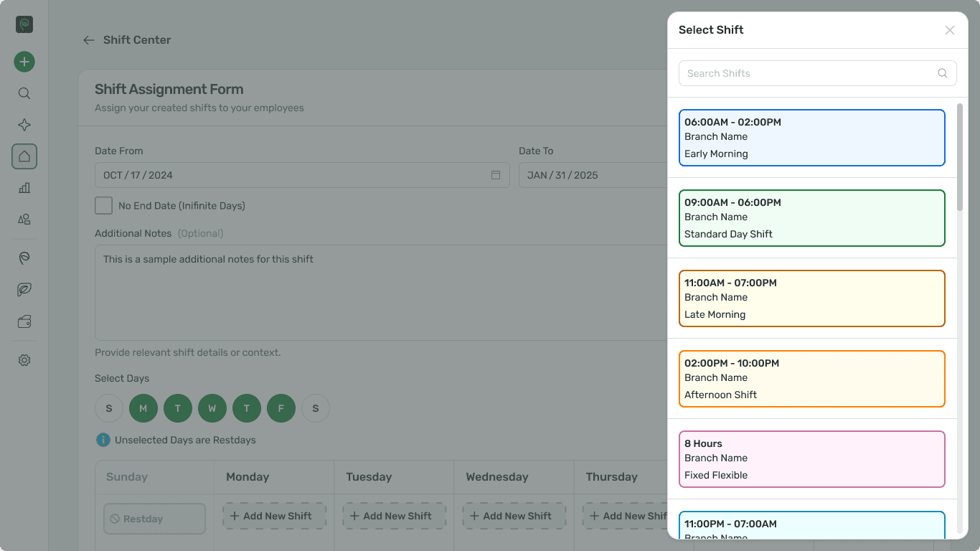Enable the No End Date checkbox
This screenshot has height=551, width=980.
click(104, 206)
